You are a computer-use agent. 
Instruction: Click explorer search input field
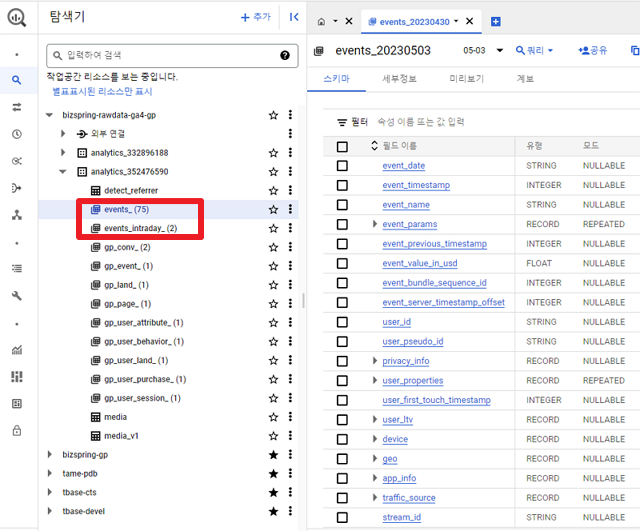click(x=172, y=56)
